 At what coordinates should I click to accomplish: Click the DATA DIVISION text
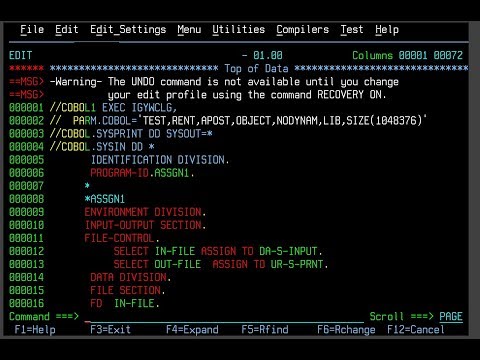tap(131, 277)
